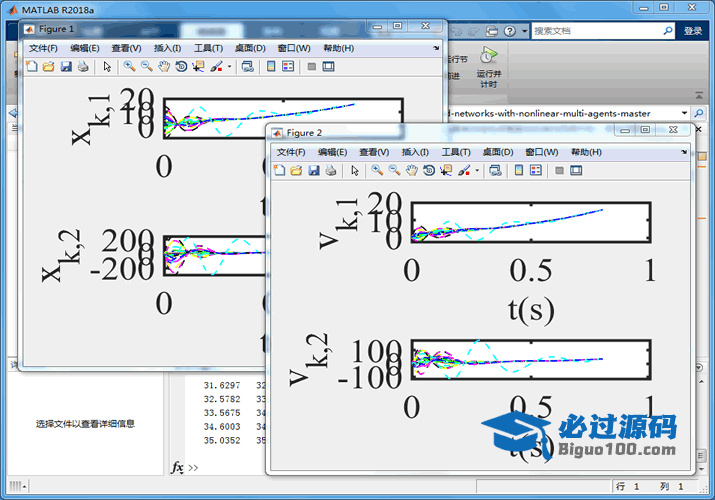
Task: Select Pan hand tool in Figure 1 toolbar
Action: pos(164,67)
